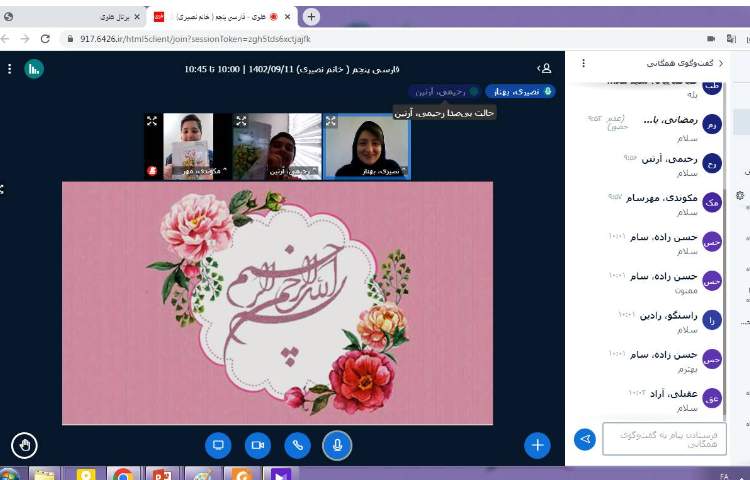
Task: Fullscreen the نصیری بهناز webcam
Action: (x=331, y=121)
